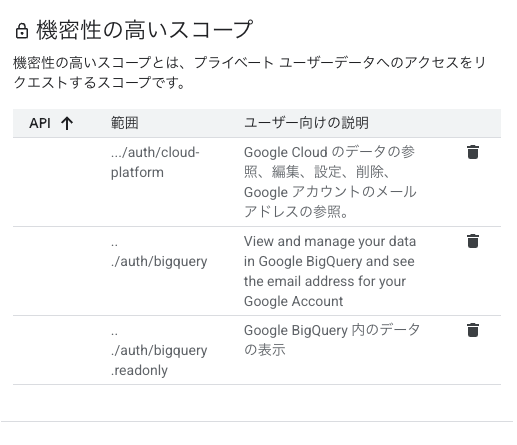Image resolution: width=517 pixels, height=445 pixels.
Task: Click the 機密性の高いスコープ heading
Action: 145,30
